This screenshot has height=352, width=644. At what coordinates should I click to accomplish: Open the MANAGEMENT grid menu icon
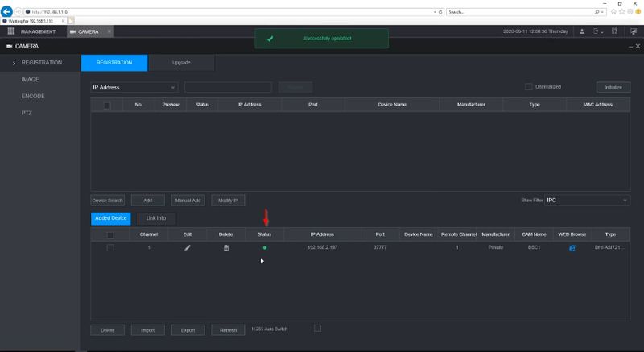click(11, 31)
